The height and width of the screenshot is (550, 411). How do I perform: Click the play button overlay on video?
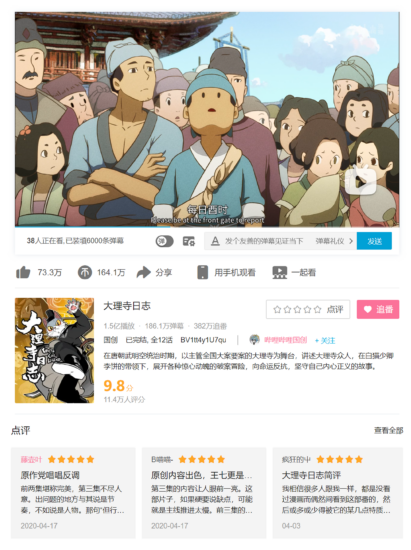(361, 181)
